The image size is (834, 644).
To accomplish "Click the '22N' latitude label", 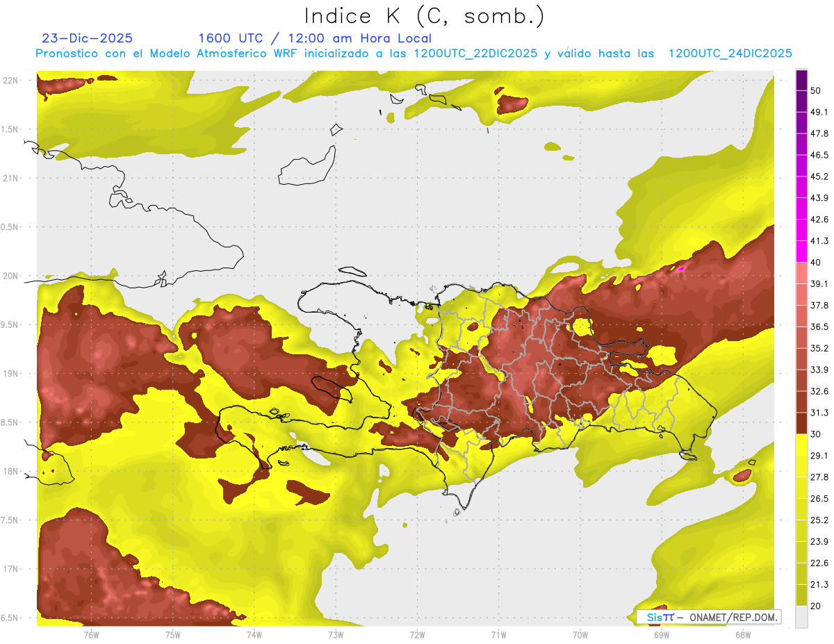I will [10, 80].
